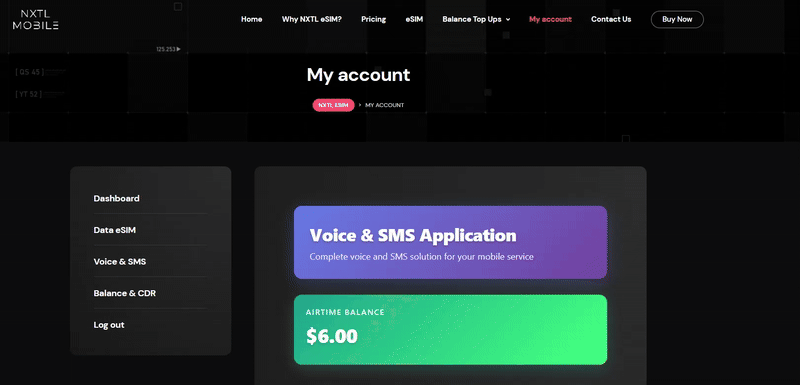Click the $6.00 balance amount
Screen dimensions: 800x385
tap(332, 336)
